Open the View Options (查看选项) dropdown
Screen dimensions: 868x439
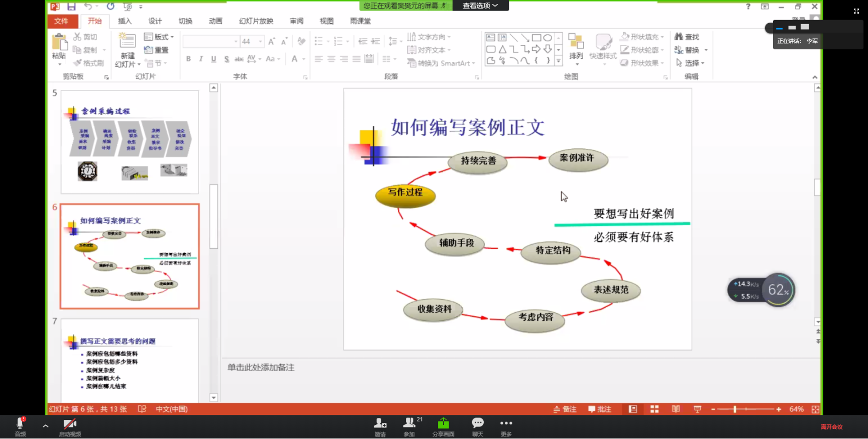[480, 6]
